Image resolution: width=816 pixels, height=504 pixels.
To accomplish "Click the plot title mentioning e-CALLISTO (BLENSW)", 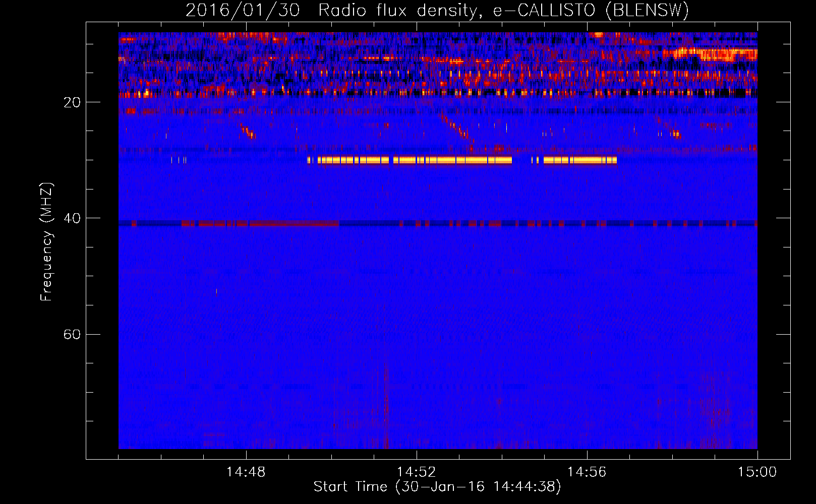I will click(x=437, y=10).
